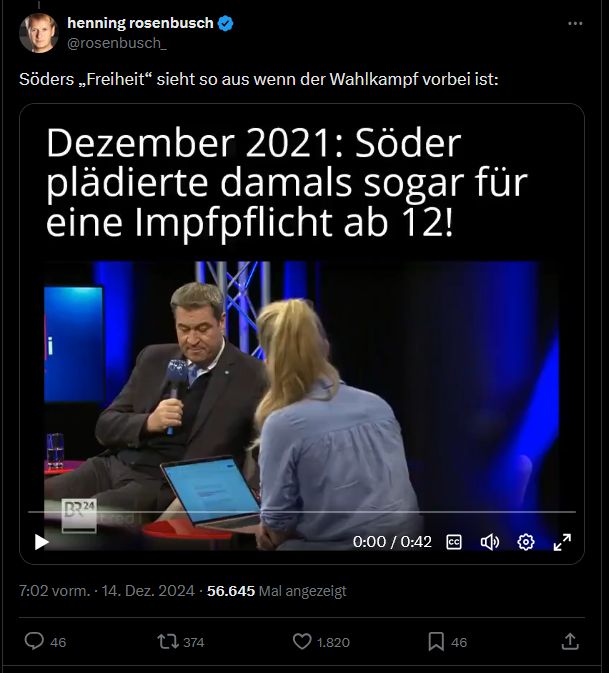Like the tweet with heart icon
Screen dimensions: 609x673
coord(302,642)
